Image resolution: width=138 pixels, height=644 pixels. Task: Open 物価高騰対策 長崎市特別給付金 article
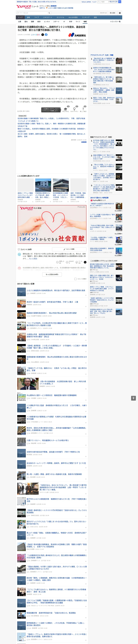click(51, 613)
